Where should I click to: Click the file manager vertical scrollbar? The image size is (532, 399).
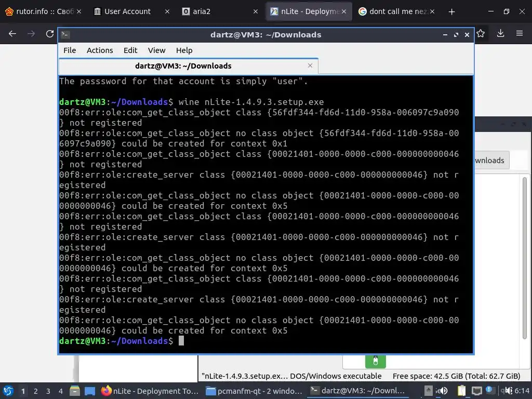pyautogui.click(x=525, y=258)
